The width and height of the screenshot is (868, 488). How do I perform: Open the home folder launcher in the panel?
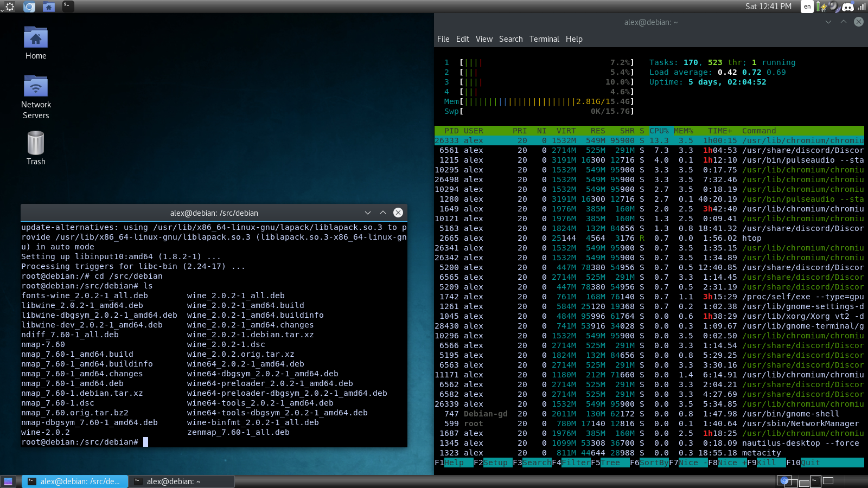tap(49, 7)
